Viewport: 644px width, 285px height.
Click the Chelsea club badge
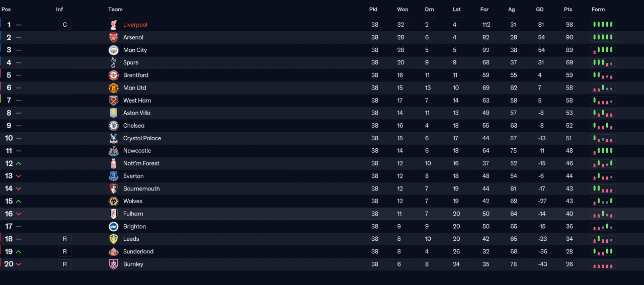tap(114, 126)
